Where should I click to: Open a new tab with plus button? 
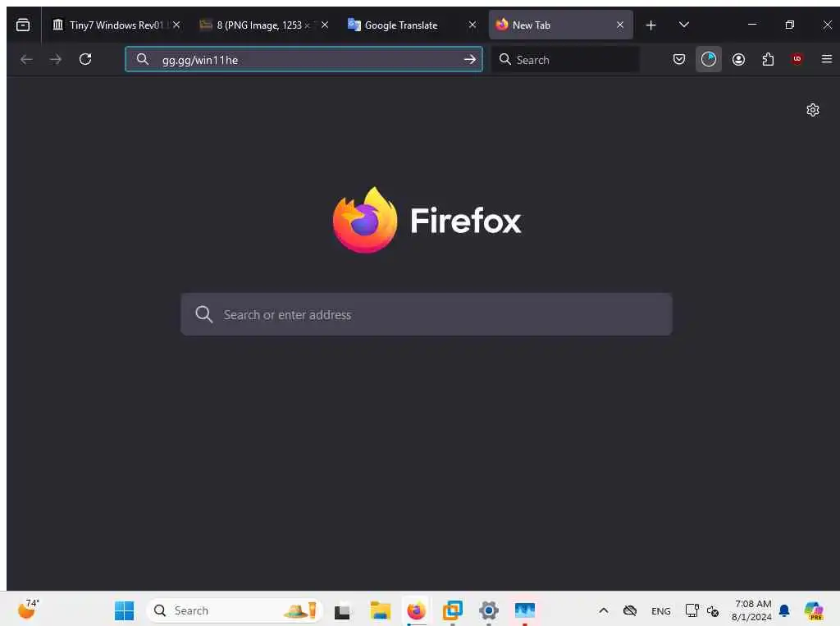point(651,25)
